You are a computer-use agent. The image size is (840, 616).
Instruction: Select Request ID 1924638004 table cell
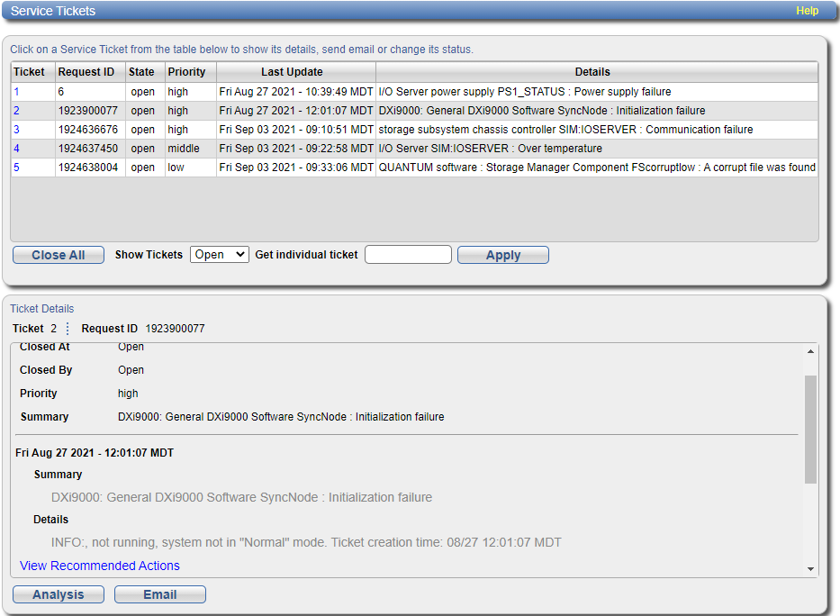coord(90,168)
